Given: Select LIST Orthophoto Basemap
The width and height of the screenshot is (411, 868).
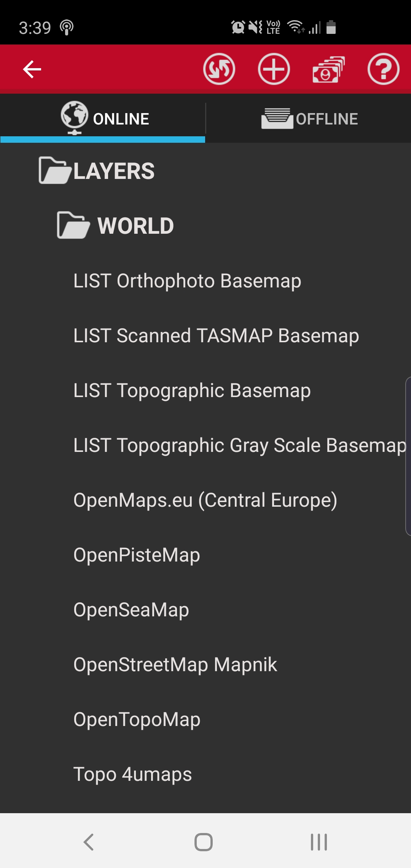Looking at the screenshot, I should coord(187,281).
